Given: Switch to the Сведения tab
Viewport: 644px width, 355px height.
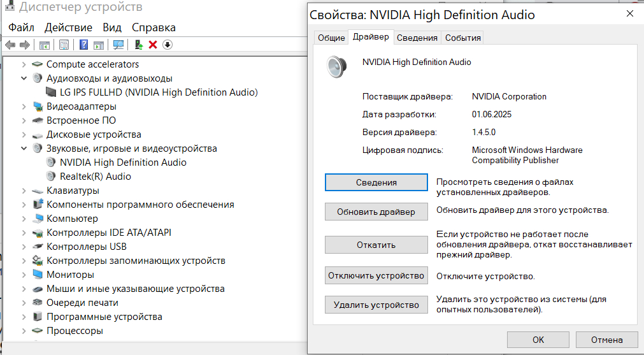Looking at the screenshot, I should coord(417,38).
